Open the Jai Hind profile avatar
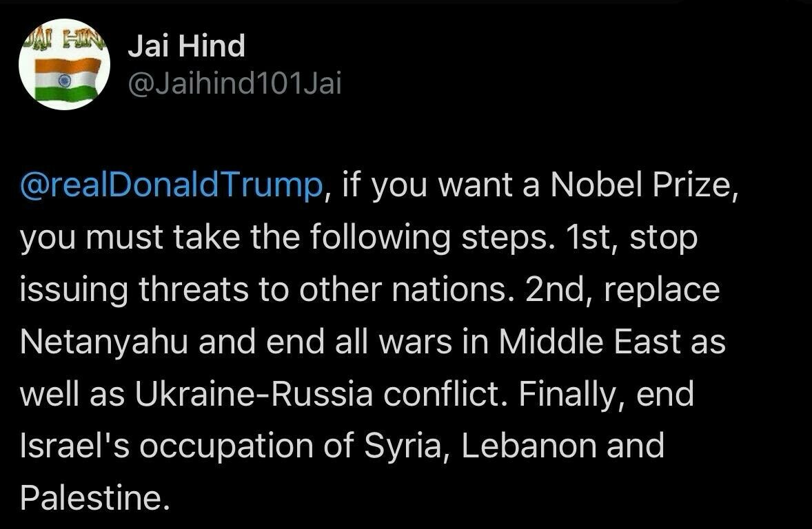The height and width of the screenshot is (529, 812). [x=64, y=64]
